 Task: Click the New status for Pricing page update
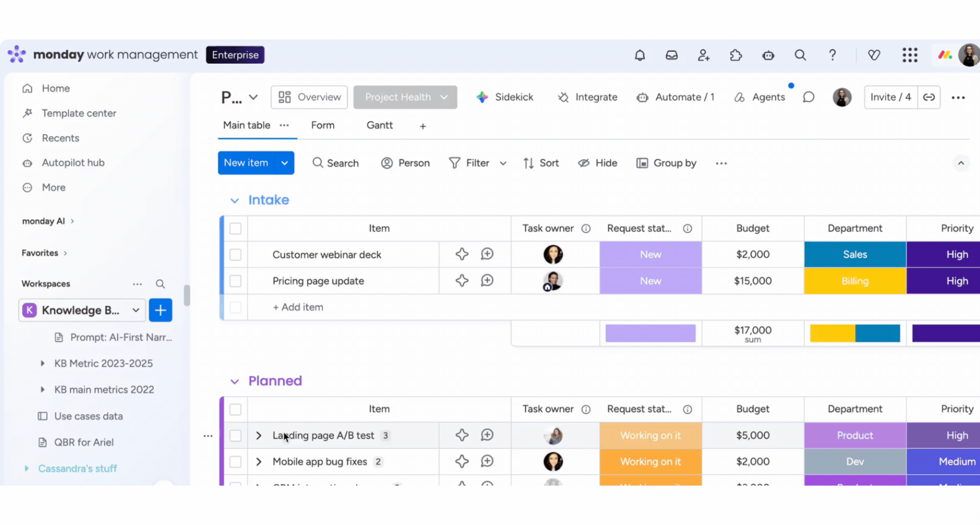(650, 281)
